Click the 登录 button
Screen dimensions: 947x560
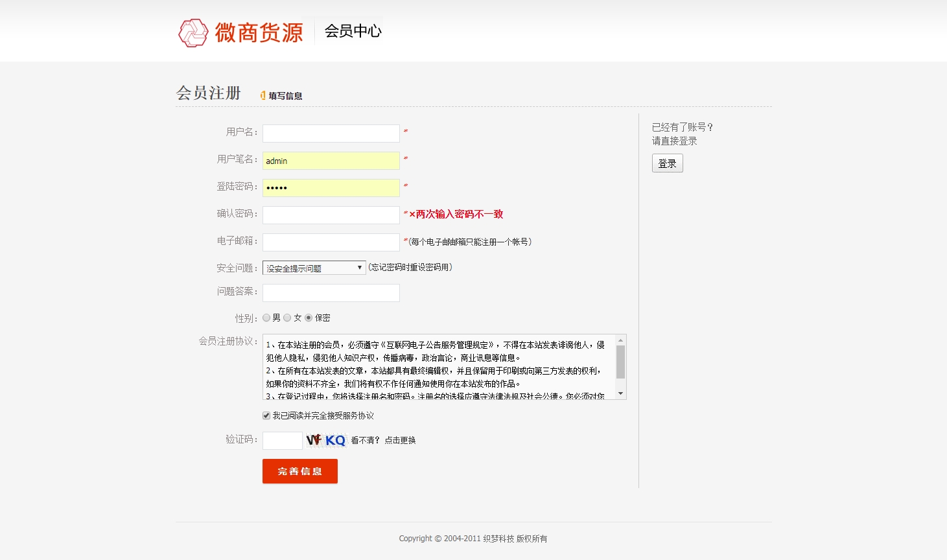point(667,163)
